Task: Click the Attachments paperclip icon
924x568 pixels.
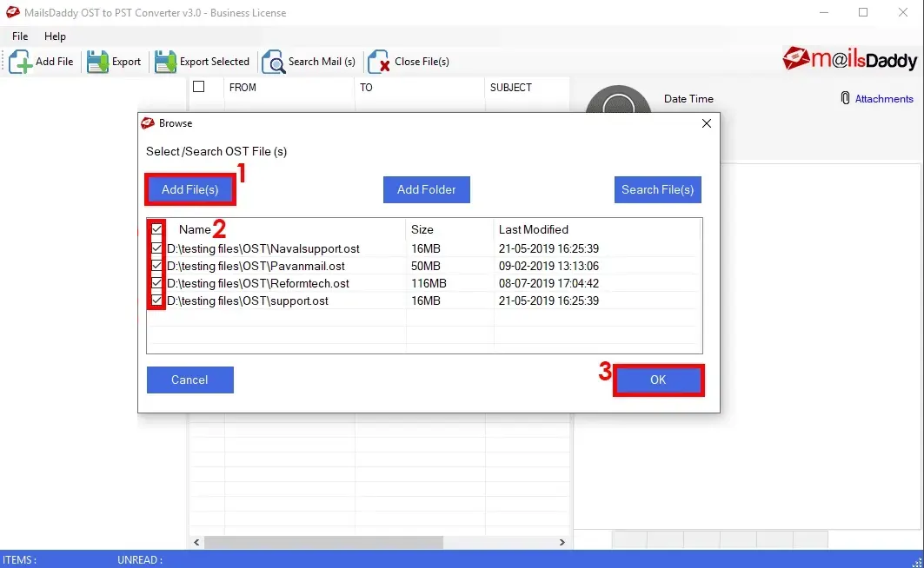Action: point(845,98)
